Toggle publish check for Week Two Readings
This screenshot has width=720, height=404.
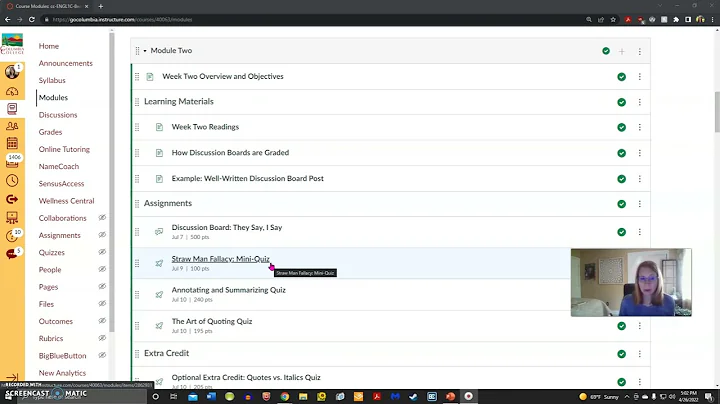coord(622,127)
